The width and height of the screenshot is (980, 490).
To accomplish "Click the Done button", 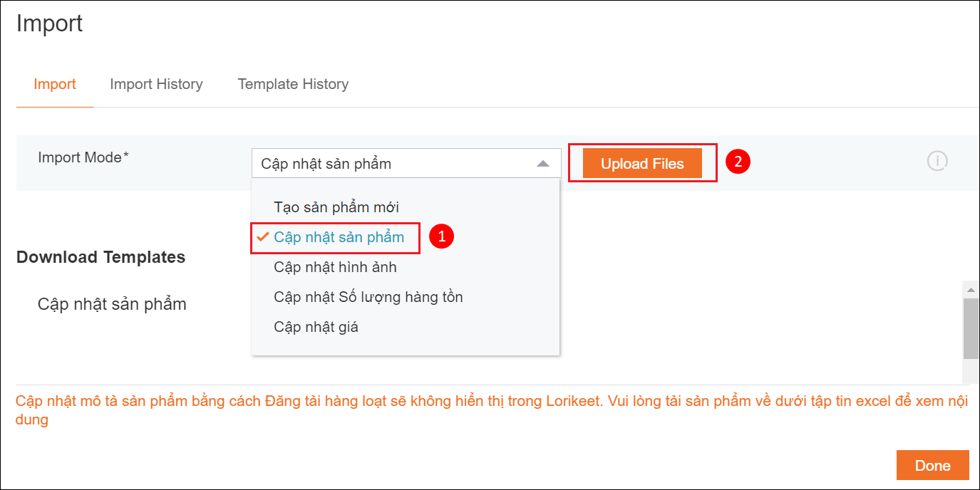I will [932, 465].
